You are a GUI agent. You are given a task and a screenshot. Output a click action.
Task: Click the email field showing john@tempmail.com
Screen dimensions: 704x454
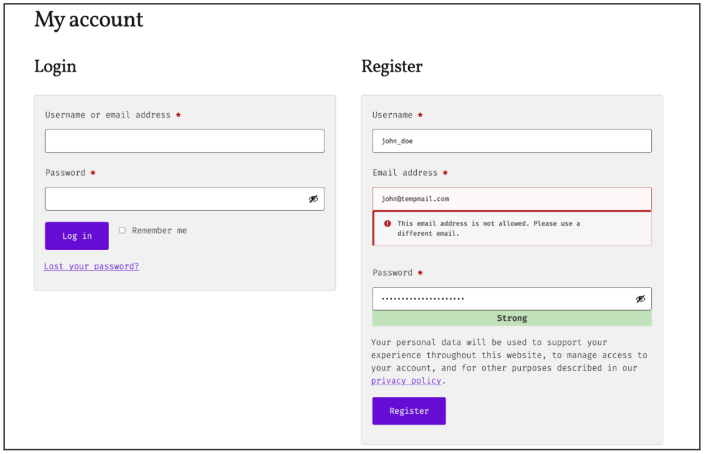tap(511, 199)
